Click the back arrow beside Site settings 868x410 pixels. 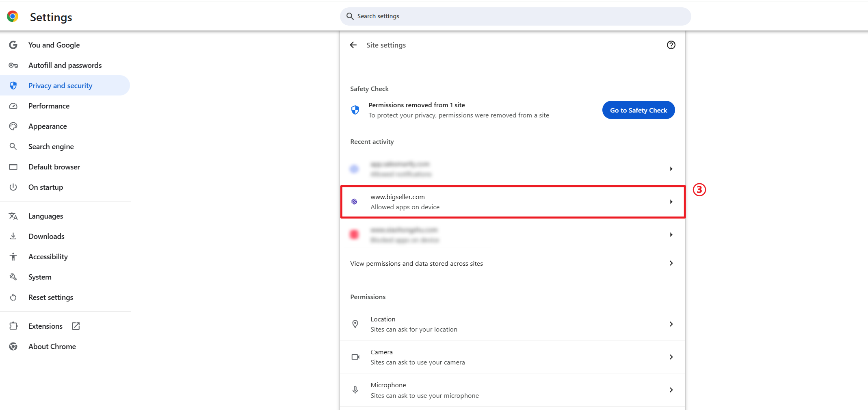[x=353, y=45]
